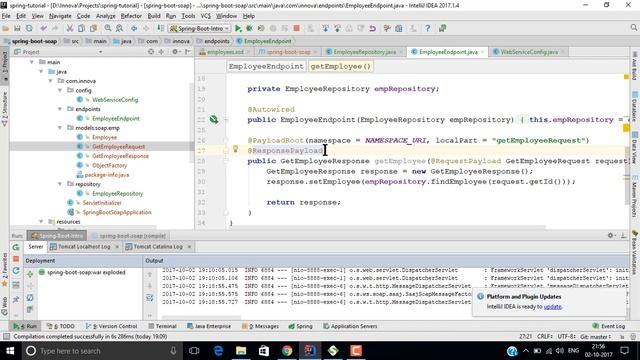The height and width of the screenshot is (360, 640).
Task: Click the Find magnifier icon in toolbar
Action: click(108, 29)
